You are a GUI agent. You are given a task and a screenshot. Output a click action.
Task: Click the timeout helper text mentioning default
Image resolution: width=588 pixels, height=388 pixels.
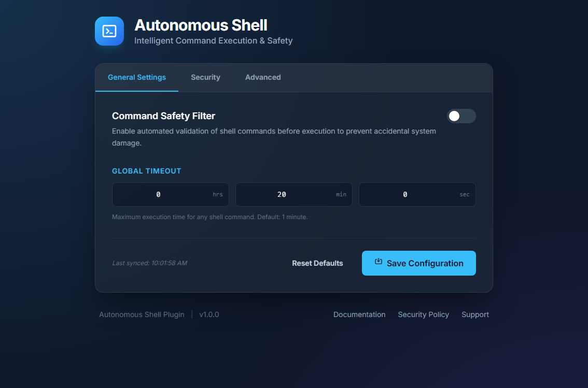click(209, 217)
